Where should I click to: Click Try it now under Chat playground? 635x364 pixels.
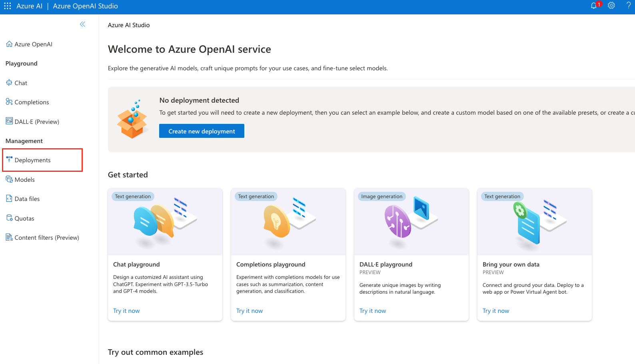126,311
